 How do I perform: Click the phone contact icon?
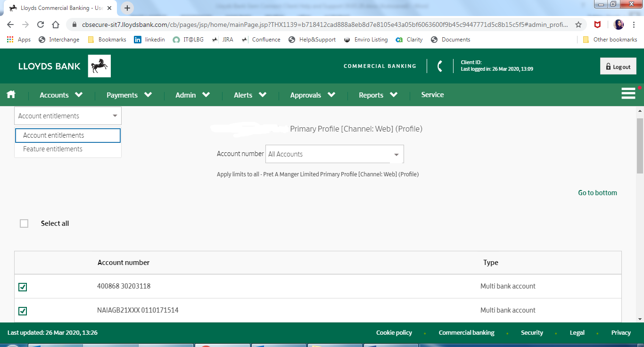pos(440,66)
